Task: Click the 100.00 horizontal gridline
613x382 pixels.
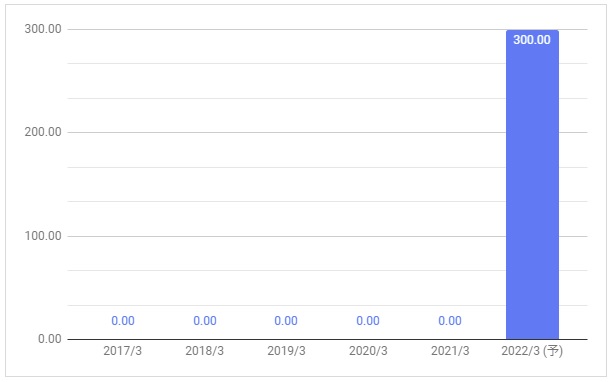Action: tap(286, 236)
